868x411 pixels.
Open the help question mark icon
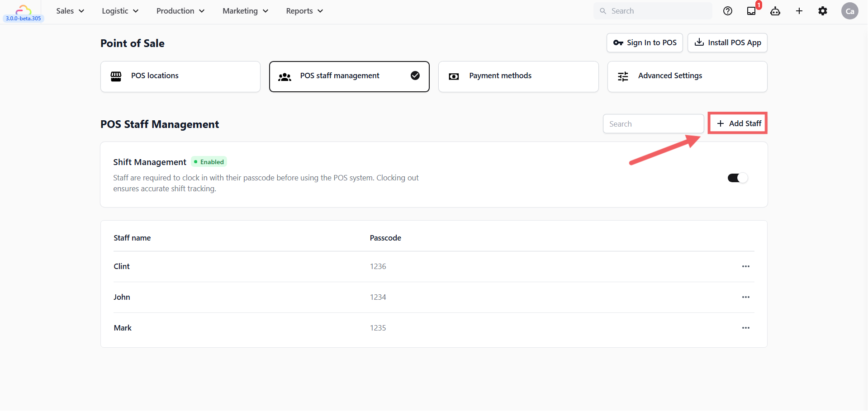click(727, 11)
